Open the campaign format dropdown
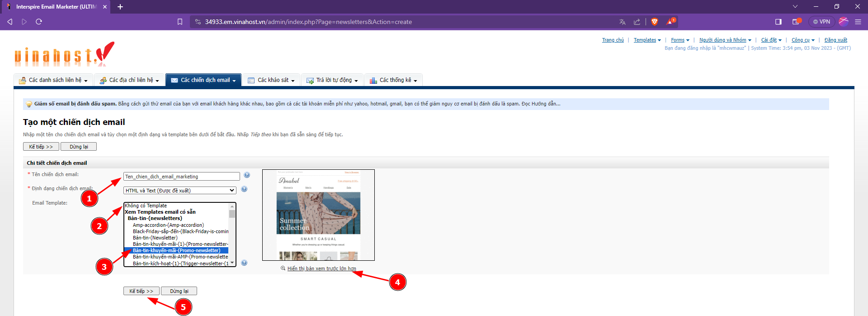This screenshot has width=868, height=316. (x=179, y=191)
